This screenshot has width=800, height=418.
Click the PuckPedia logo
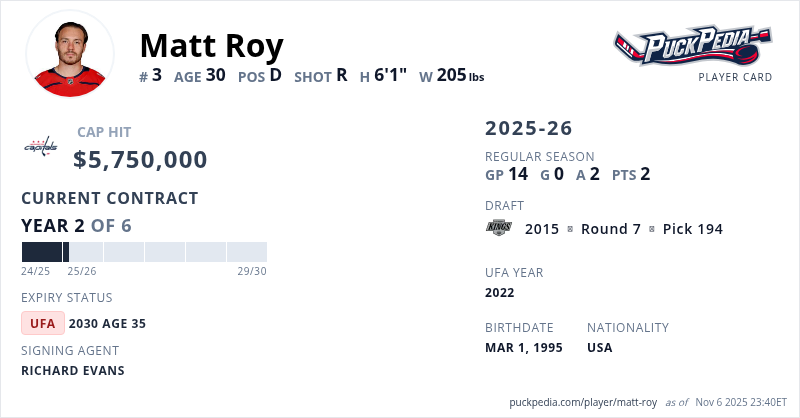tap(692, 46)
